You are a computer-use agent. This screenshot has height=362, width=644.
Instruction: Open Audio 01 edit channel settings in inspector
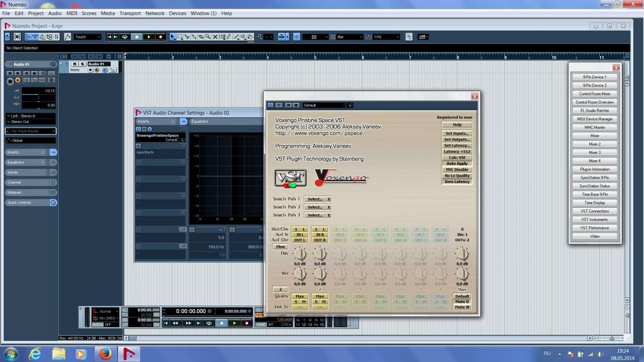point(53,64)
